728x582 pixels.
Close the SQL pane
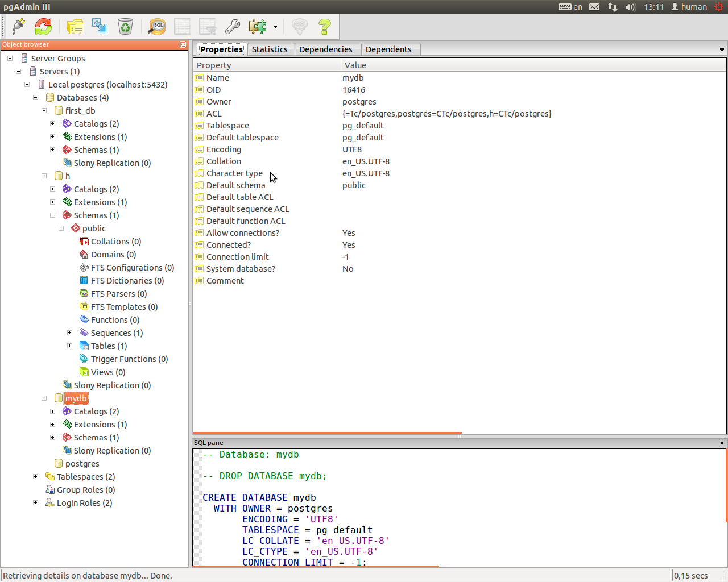pos(722,443)
